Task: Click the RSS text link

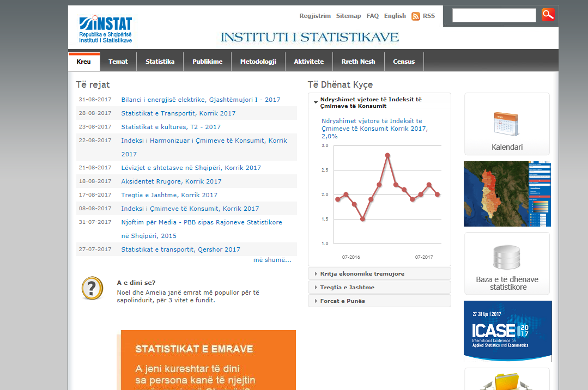Action: pos(429,16)
